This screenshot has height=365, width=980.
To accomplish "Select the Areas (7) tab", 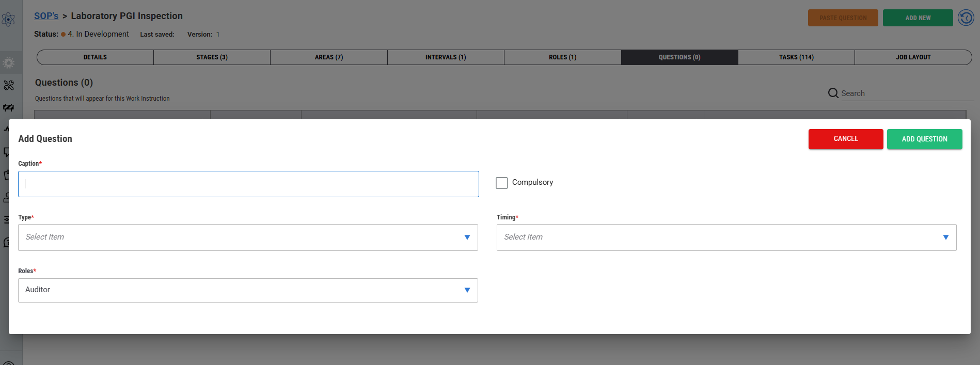I will coord(328,57).
